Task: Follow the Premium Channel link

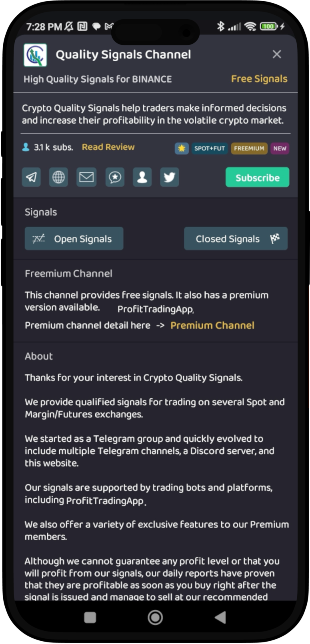Action: click(212, 325)
